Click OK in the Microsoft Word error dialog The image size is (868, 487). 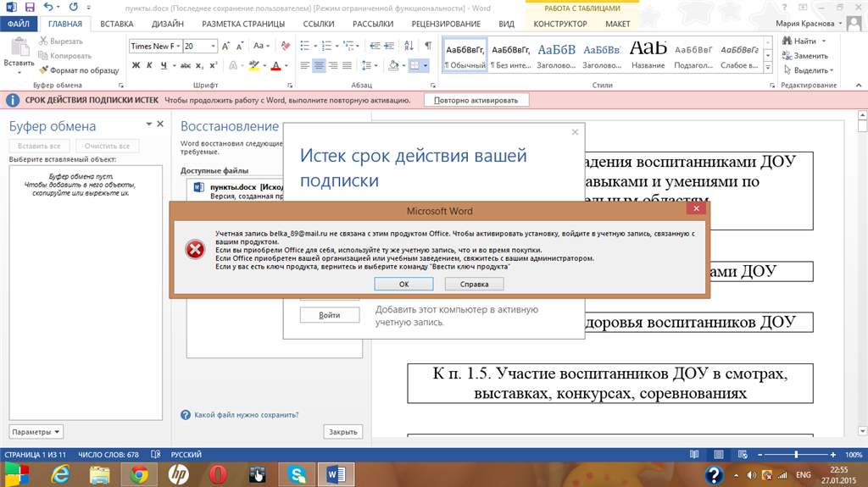[x=403, y=284]
